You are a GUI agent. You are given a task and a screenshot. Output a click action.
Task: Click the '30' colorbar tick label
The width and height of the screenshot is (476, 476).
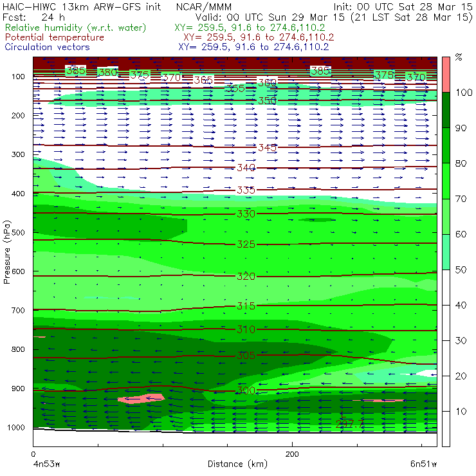(461, 341)
